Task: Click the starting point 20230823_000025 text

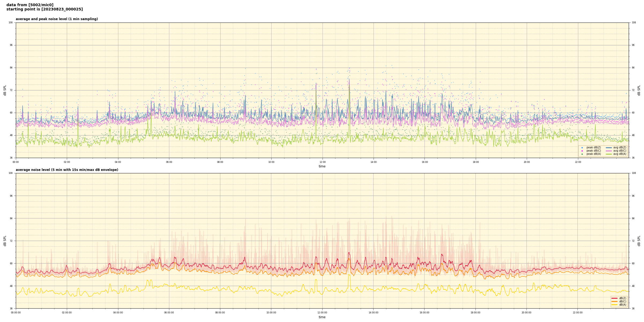Action: point(45,9)
